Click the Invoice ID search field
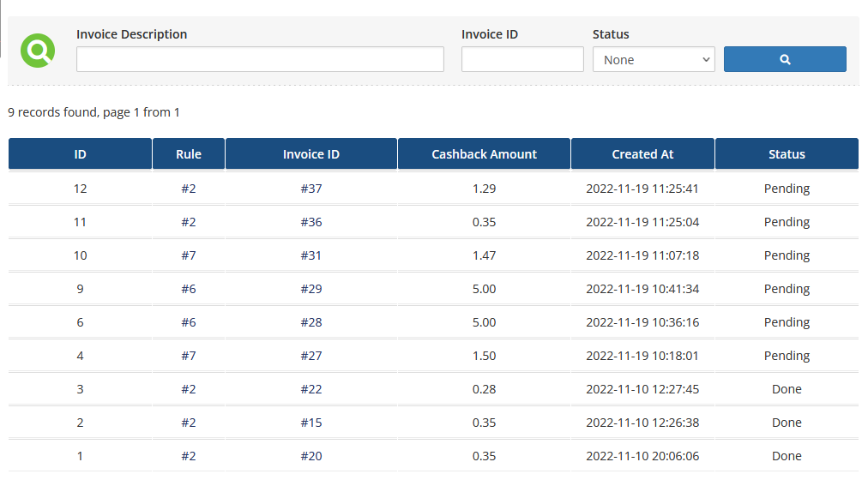Viewport: 868px width, 492px height. (x=522, y=59)
